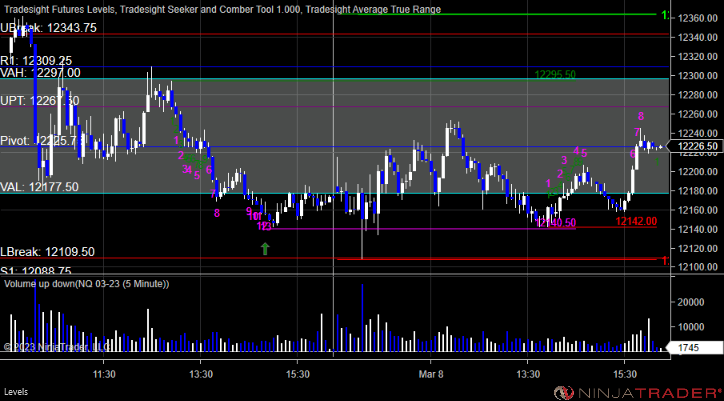Click the Pivot level label
Screen dimensions: 724x401
tap(43, 140)
